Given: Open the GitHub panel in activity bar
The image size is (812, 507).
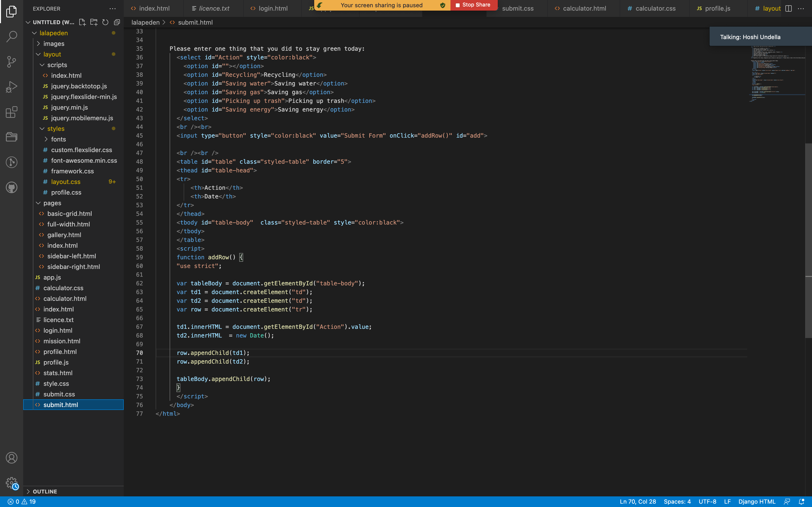Looking at the screenshot, I should coord(11,187).
